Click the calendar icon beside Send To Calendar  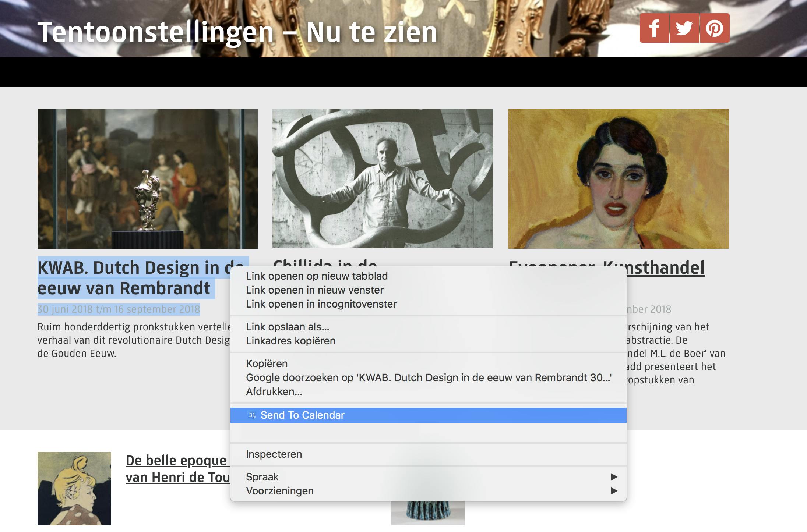(x=252, y=415)
